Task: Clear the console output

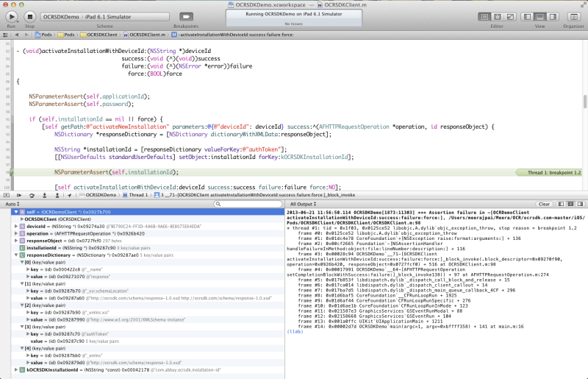Action: [544, 204]
